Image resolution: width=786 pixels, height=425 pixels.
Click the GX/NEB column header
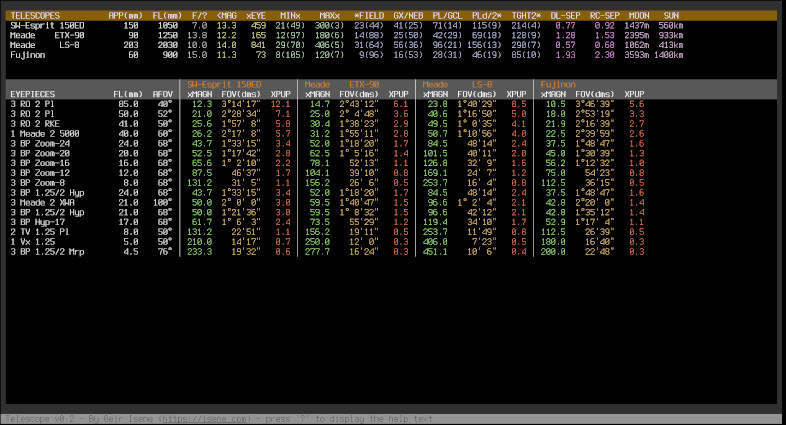pos(408,16)
